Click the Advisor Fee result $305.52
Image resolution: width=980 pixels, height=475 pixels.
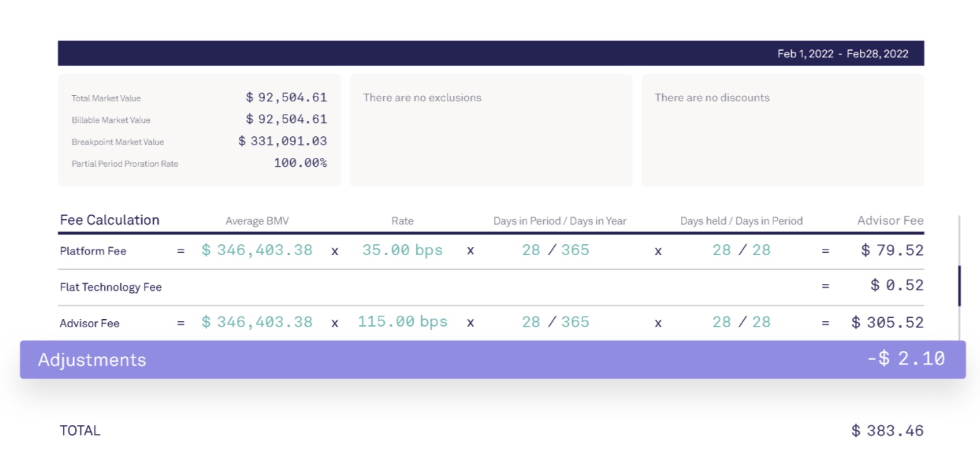click(887, 323)
